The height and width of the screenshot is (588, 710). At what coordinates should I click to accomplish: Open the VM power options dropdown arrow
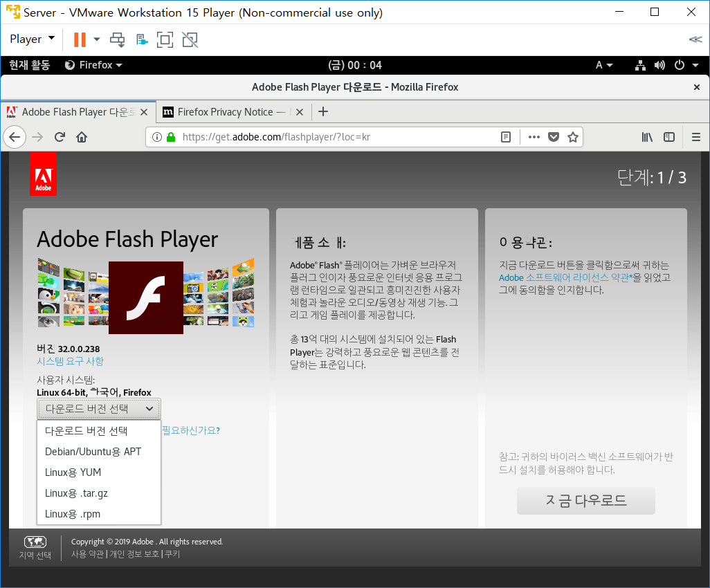click(97, 39)
